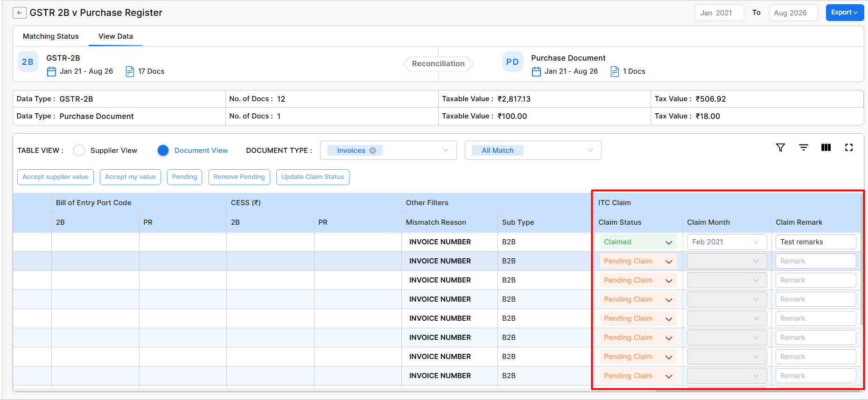Click the Test remarks input field

point(816,242)
